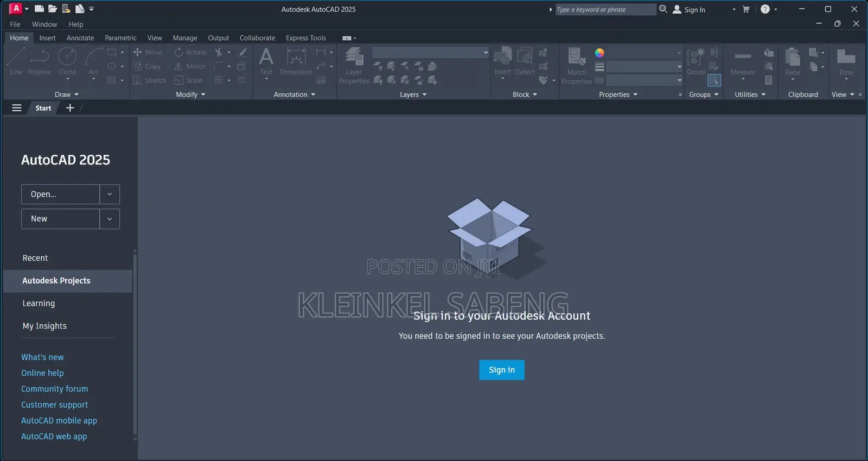Open the dropdown arrow next to New

tap(110, 219)
